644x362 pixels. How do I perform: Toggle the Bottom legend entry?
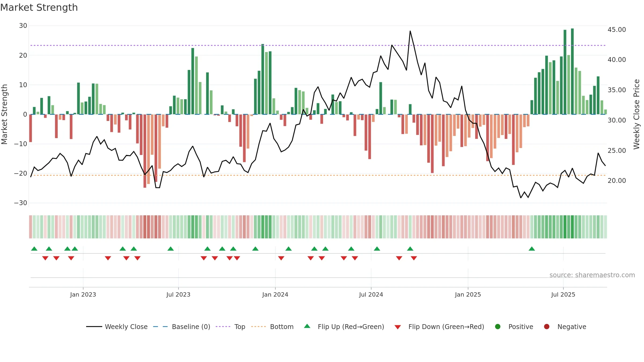272,327
